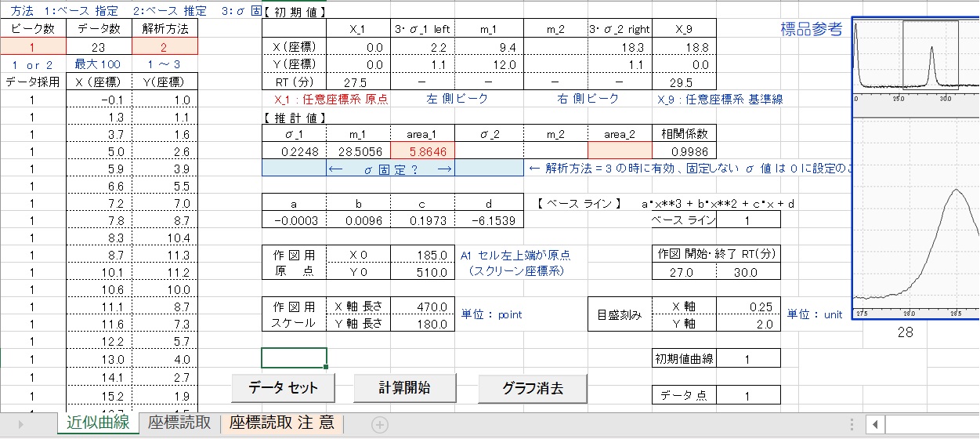This screenshot has width=980, height=439.
Task: Select baseline coefficient a value -0.0003
Action: point(293,220)
